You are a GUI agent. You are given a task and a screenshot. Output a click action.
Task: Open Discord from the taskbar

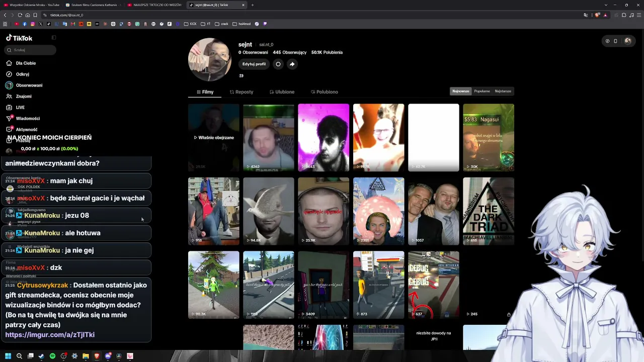pos(108,356)
